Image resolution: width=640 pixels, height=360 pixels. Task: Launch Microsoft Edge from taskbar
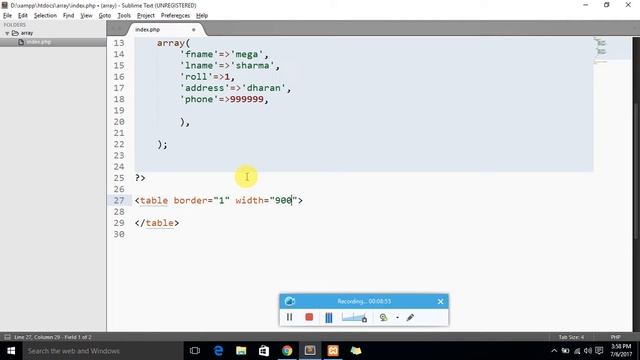pos(218,351)
